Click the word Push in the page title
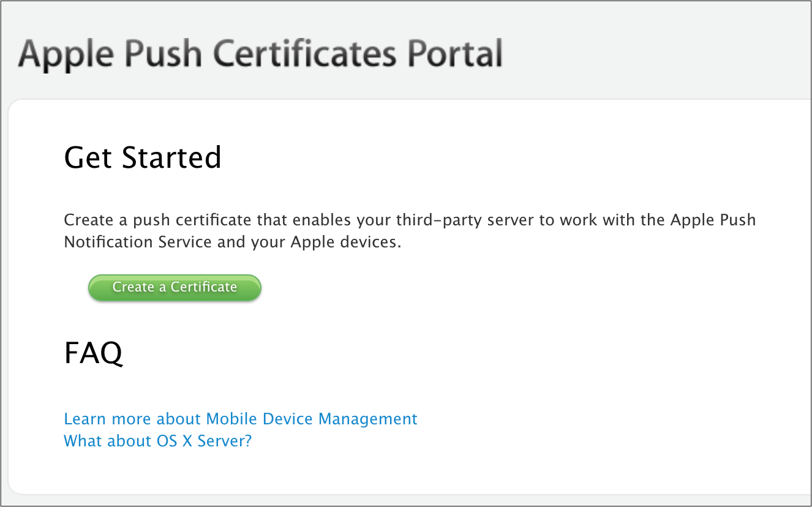The image size is (812, 507). click(162, 54)
